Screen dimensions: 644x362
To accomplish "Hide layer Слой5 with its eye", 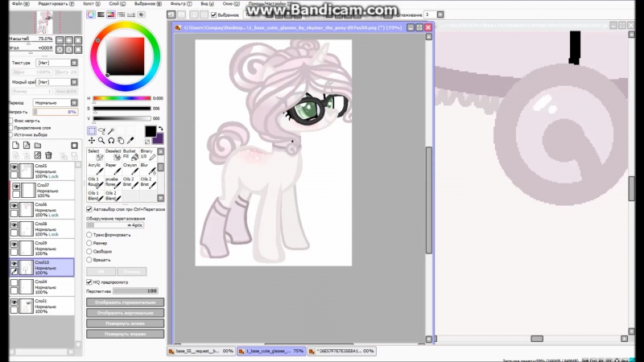I will 14,167.
